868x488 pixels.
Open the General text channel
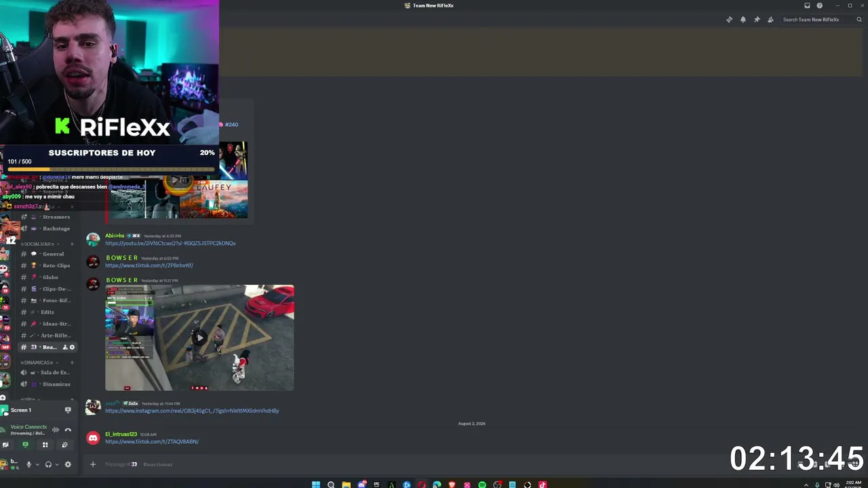pos(47,254)
